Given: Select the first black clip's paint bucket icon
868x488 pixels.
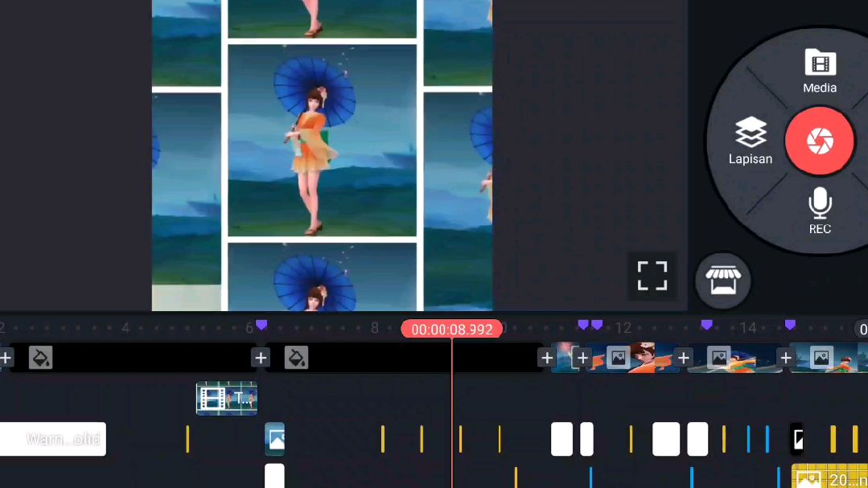Looking at the screenshot, I should (x=40, y=358).
